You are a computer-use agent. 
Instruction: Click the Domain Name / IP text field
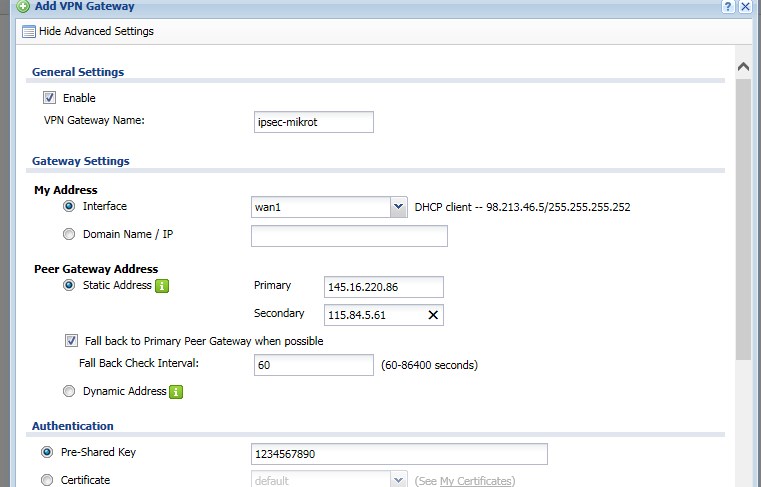[349, 236]
